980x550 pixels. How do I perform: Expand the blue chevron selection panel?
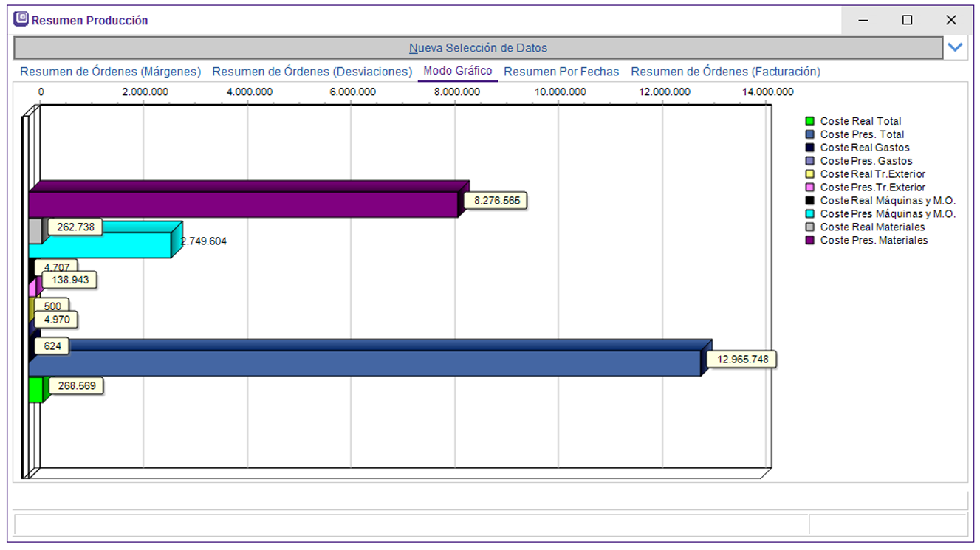point(955,48)
